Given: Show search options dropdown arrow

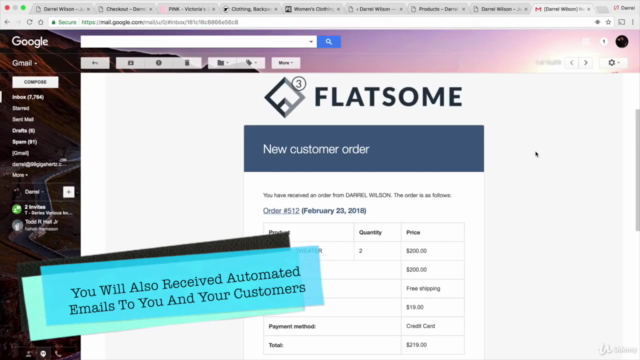Looking at the screenshot, I should [x=311, y=42].
